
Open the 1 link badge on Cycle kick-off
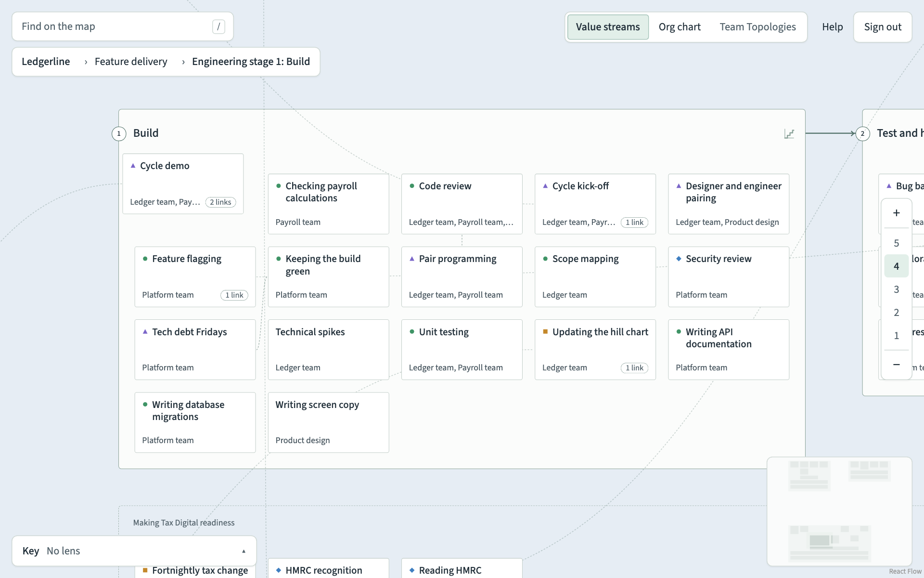pyautogui.click(x=634, y=222)
